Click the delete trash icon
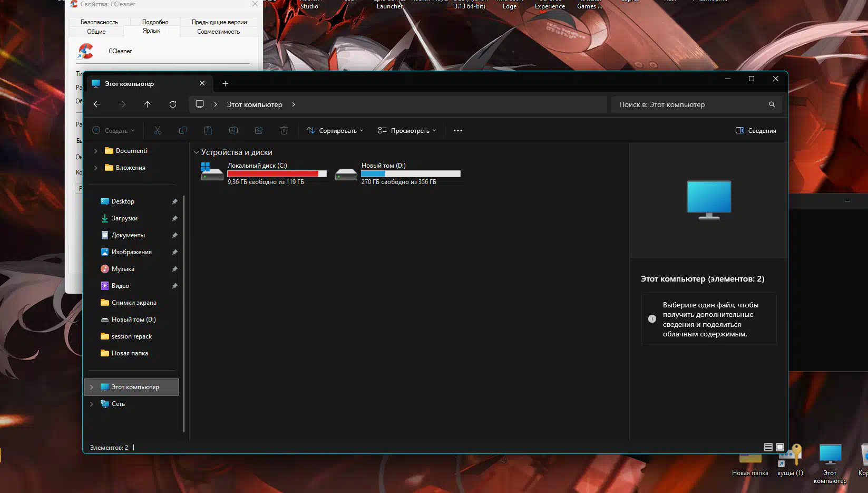This screenshot has height=493, width=868. tap(284, 130)
